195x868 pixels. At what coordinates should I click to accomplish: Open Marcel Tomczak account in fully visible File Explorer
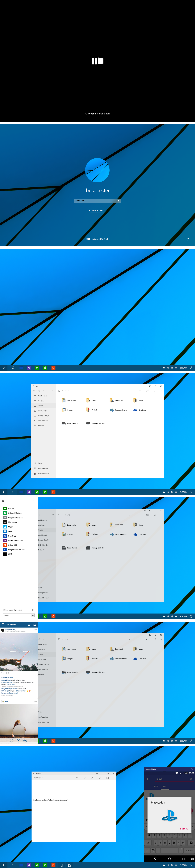tap(41, 473)
